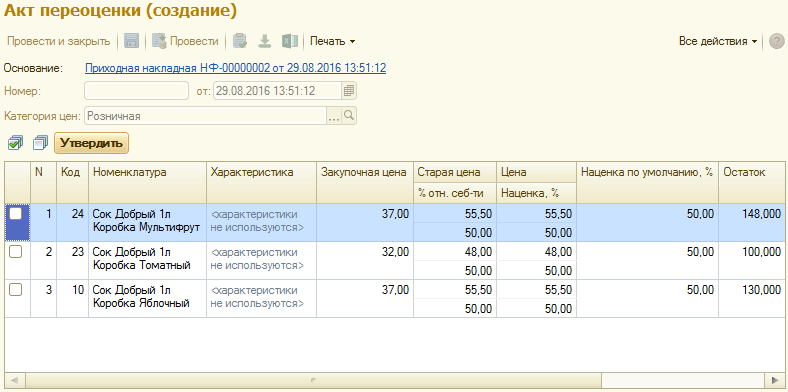
Task: Open the Категория цен selection ellipsis button
Action: point(334,116)
